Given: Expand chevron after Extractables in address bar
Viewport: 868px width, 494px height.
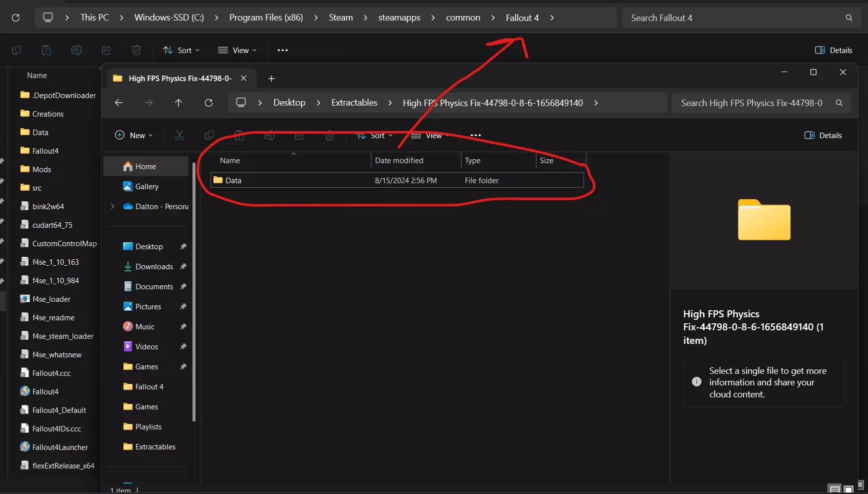Looking at the screenshot, I should coord(390,103).
